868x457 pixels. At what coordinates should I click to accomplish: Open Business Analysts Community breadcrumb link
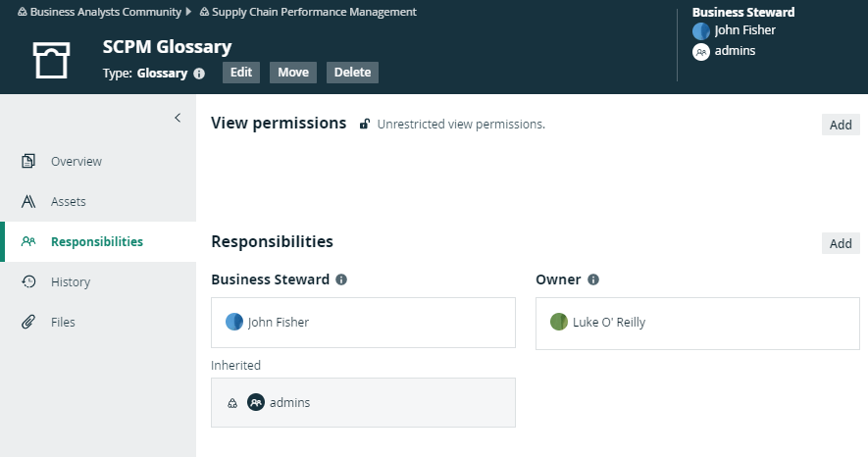(105, 12)
